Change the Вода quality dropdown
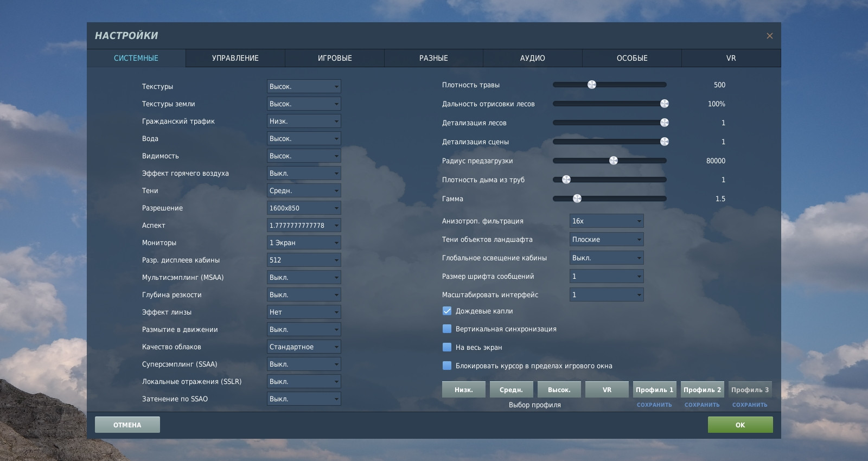 pyautogui.click(x=304, y=138)
